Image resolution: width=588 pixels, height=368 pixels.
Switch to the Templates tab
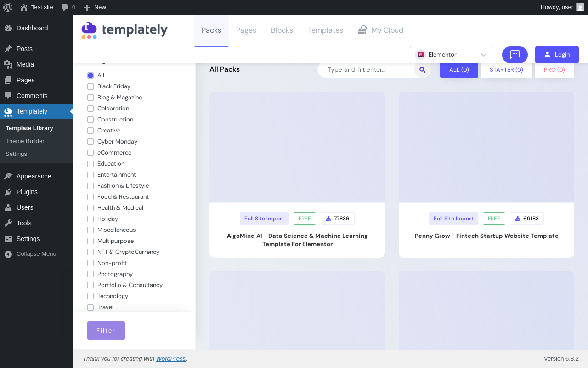click(325, 30)
